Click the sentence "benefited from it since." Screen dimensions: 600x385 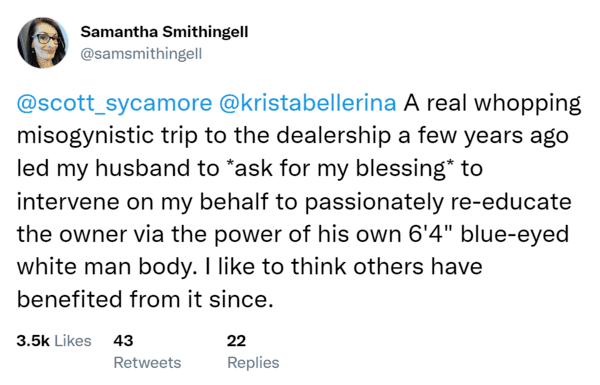pyautogui.click(x=145, y=299)
